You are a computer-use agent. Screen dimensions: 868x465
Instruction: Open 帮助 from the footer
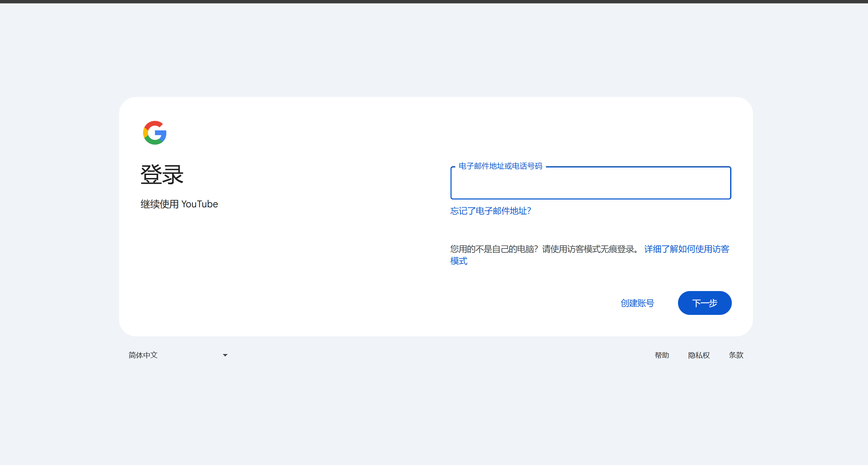[662, 355]
